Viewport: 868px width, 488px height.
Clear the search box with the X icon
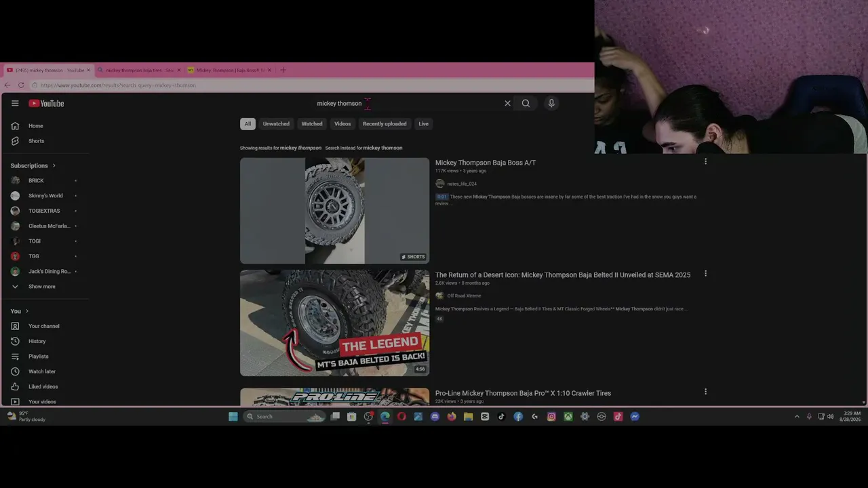pyautogui.click(x=507, y=103)
